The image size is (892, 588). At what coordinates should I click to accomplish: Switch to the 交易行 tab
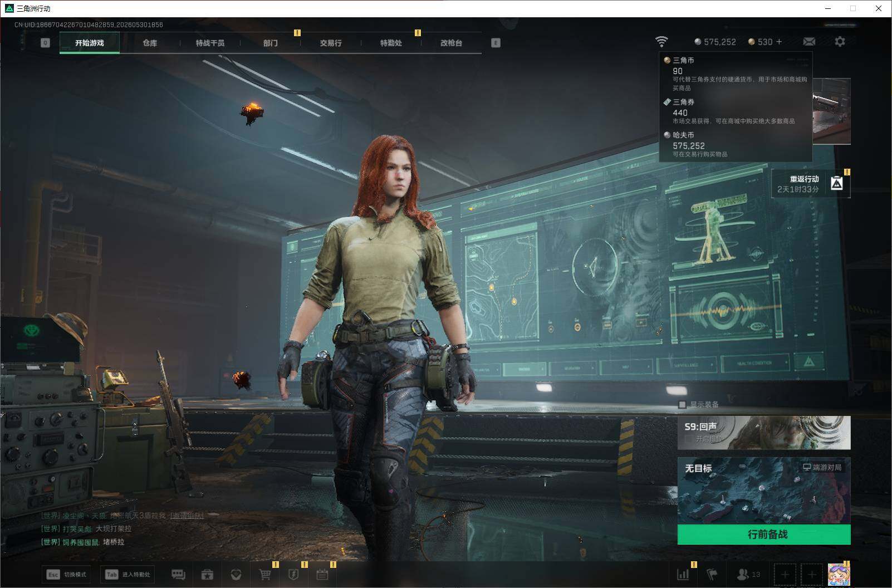pos(331,43)
